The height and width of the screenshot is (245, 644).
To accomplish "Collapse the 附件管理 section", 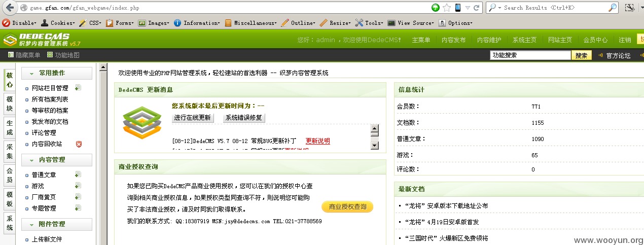I will point(57,224).
